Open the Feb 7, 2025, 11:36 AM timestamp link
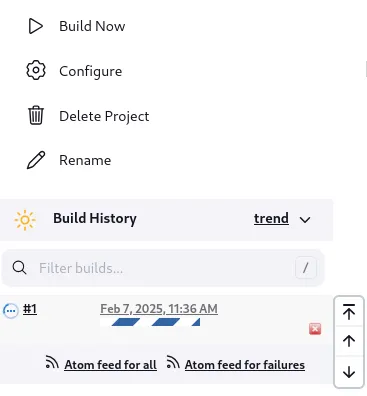367x396 pixels. coord(159,309)
